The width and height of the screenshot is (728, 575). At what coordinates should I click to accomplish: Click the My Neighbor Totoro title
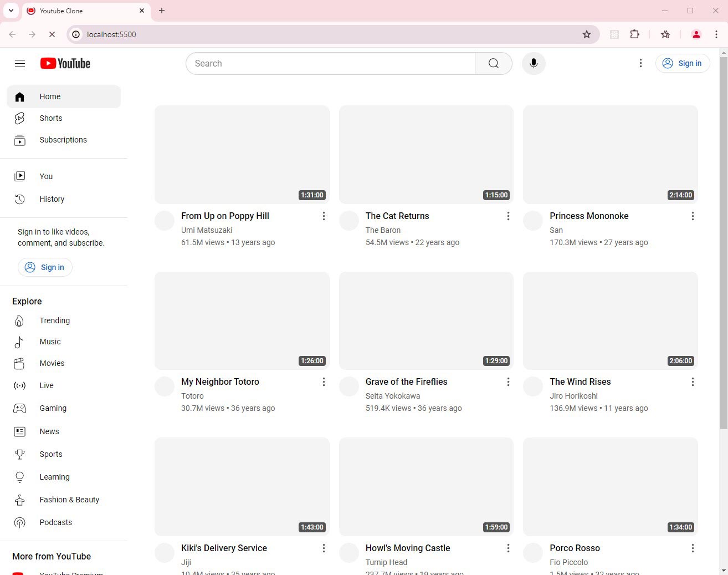click(220, 381)
